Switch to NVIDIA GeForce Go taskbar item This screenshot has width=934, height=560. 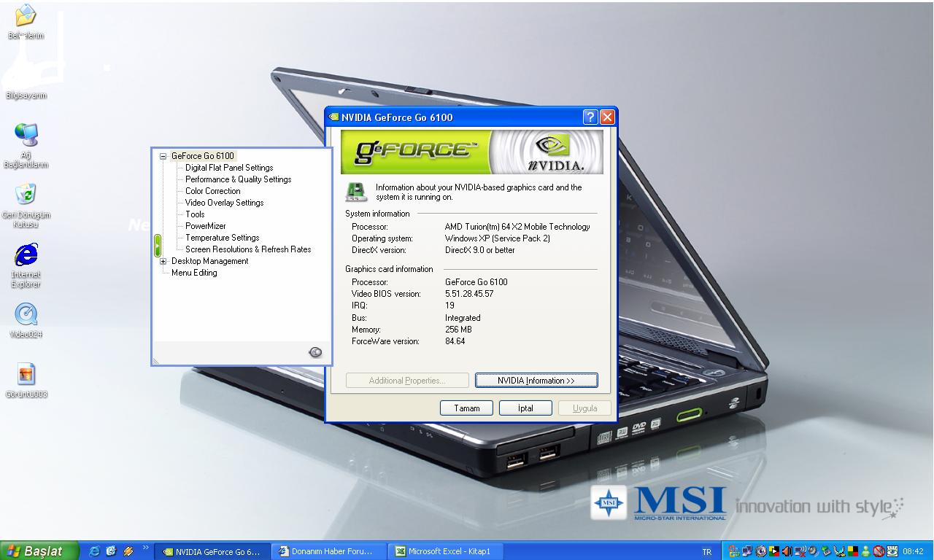pyautogui.click(x=212, y=552)
